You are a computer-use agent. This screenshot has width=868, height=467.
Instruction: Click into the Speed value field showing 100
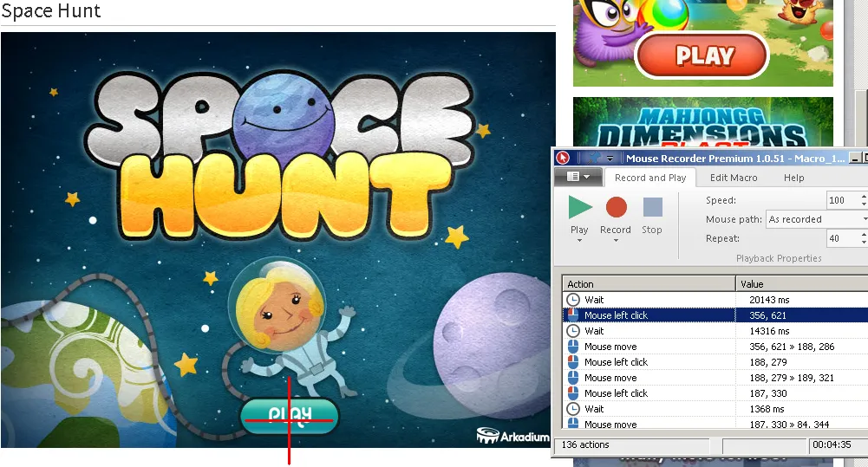pyautogui.click(x=843, y=200)
